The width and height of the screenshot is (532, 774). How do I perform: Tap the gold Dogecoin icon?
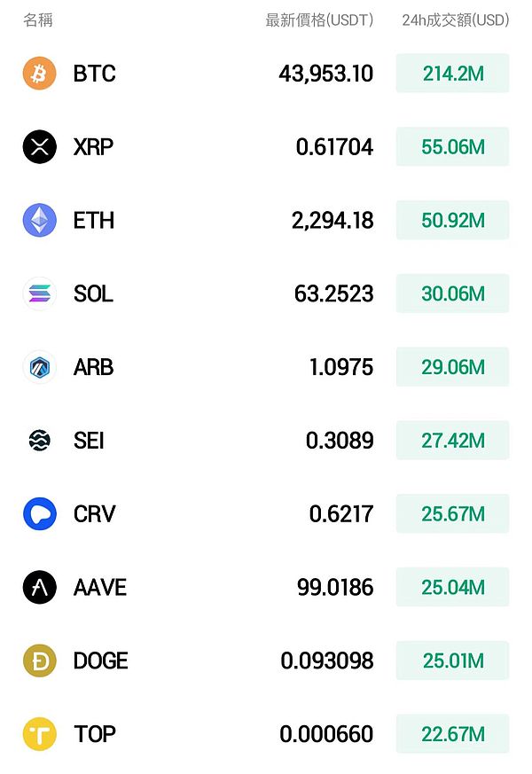[39, 661]
